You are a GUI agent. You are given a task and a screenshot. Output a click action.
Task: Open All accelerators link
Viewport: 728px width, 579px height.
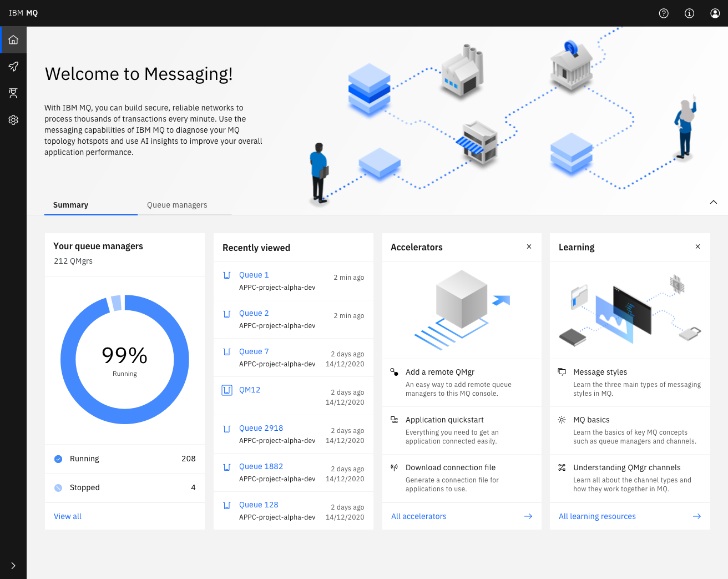pyautogui.click(x=419, y=516)
